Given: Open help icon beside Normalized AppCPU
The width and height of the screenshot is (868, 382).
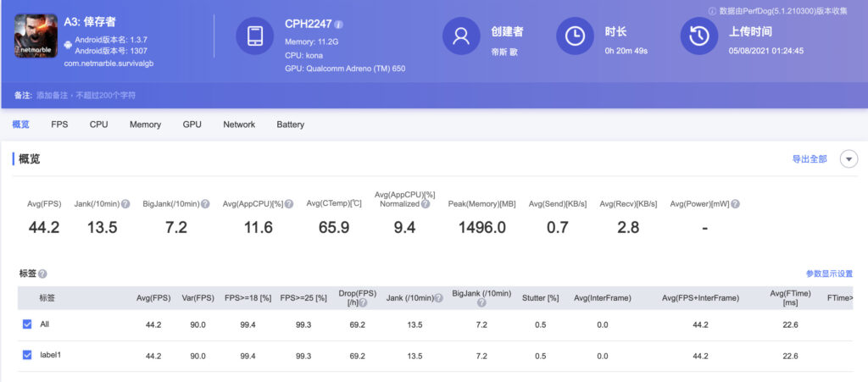Looking at the screenshot, I should [x=426, y=204].
